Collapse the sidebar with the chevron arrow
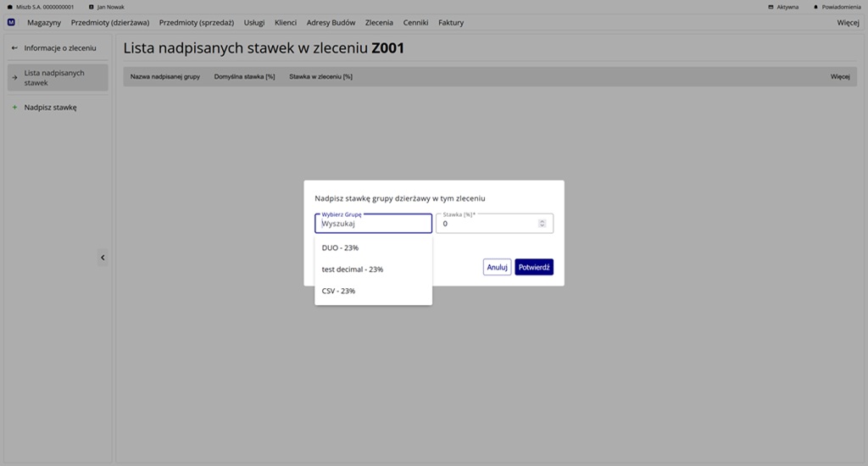 pyautogui.click(x=103, y=258)
